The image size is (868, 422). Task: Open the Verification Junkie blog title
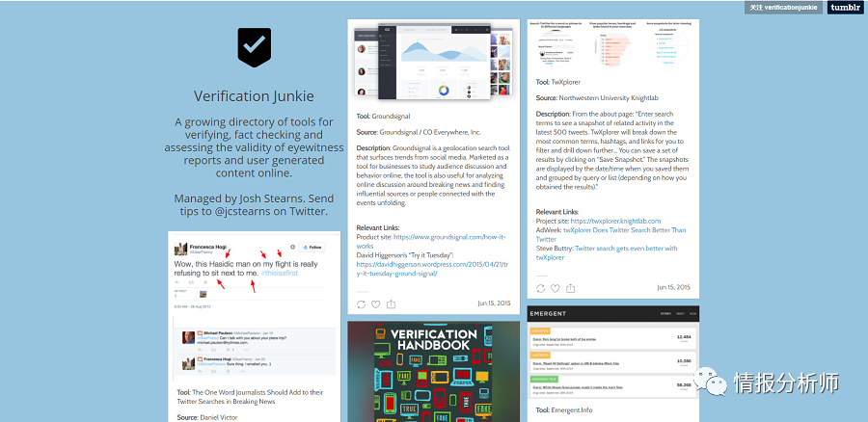254,96
